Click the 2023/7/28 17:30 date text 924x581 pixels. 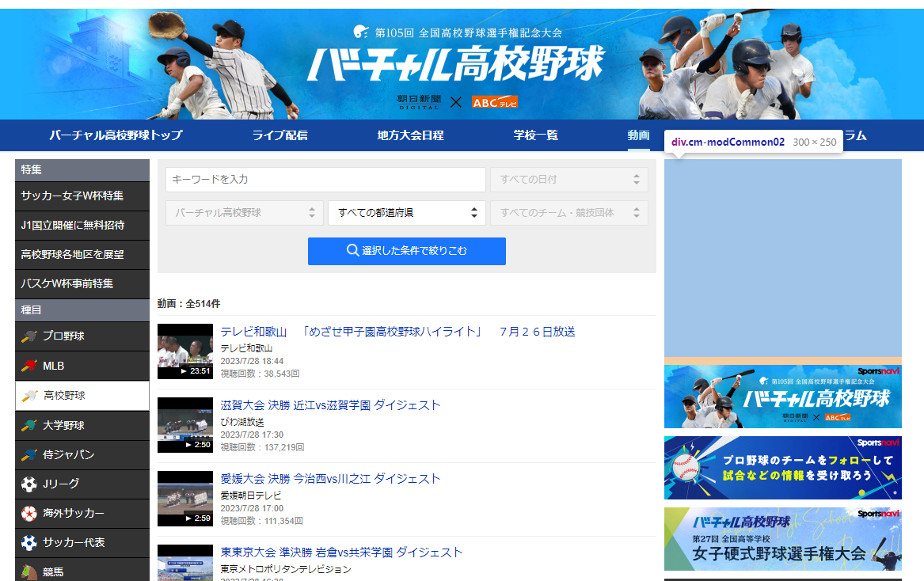click(252, 435)
